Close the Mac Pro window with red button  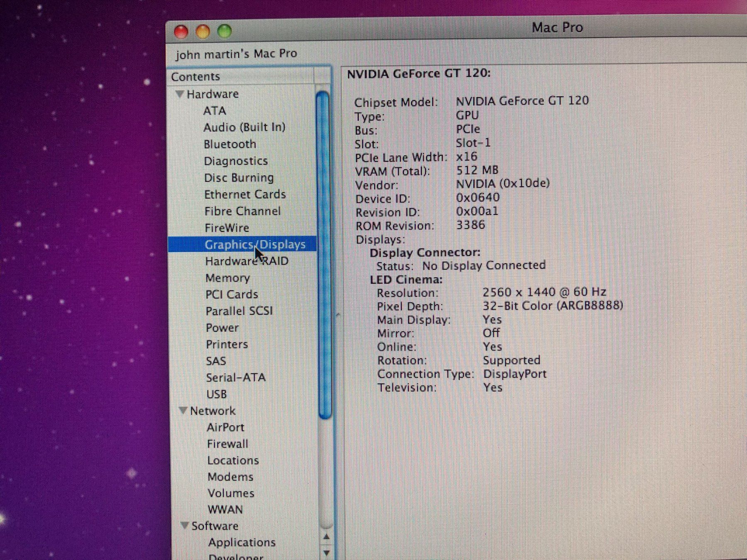pos(181,32)
